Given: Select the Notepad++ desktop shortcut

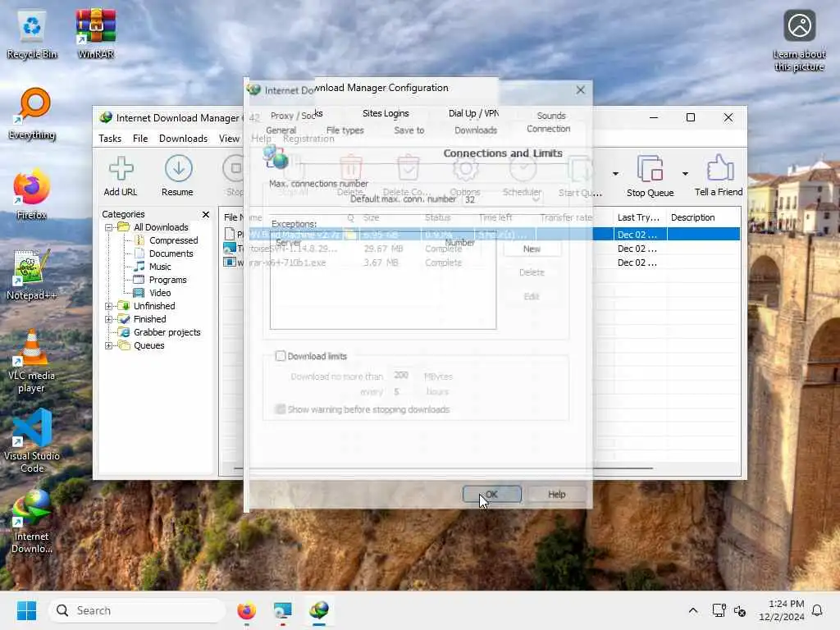Looking at the screenshot, I should (x=32, y=274).
